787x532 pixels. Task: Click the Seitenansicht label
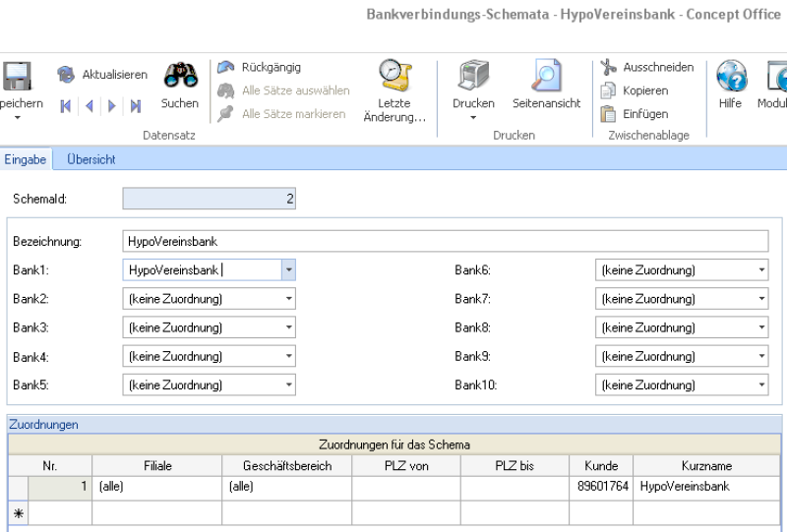547,103
